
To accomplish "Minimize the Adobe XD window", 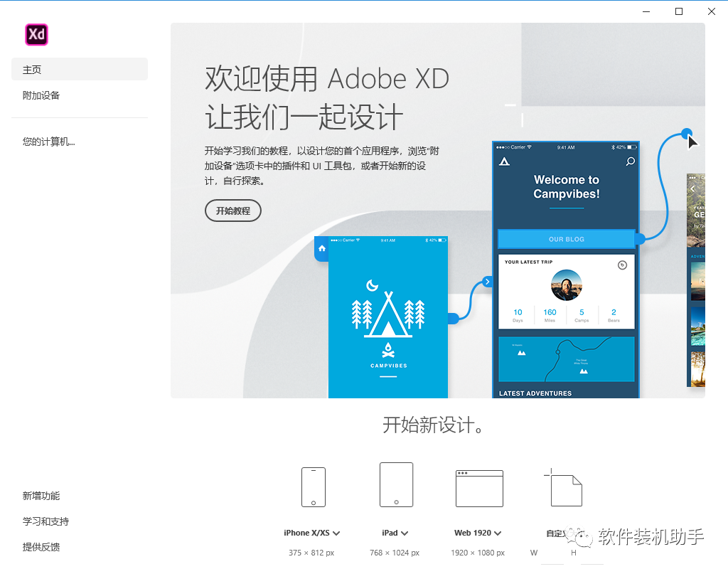I will pyautogui.click(x=646, y=11).
